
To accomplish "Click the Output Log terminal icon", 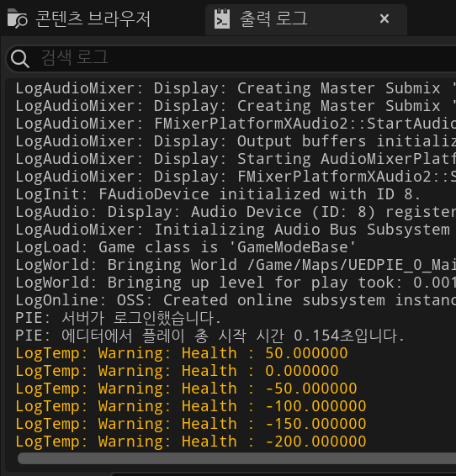I will (x=222, y=19).
